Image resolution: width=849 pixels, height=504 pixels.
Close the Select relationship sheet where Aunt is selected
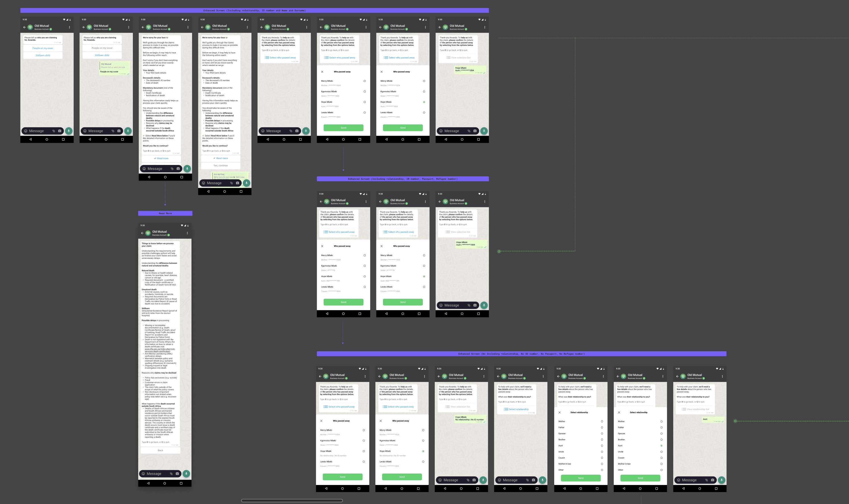pyautogui.click(x=619, y=412)
